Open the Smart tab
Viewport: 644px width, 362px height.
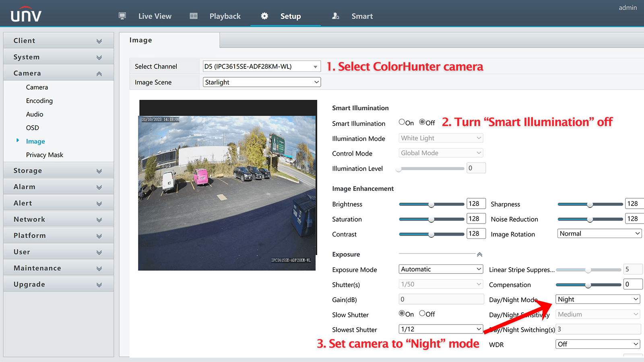362,16
